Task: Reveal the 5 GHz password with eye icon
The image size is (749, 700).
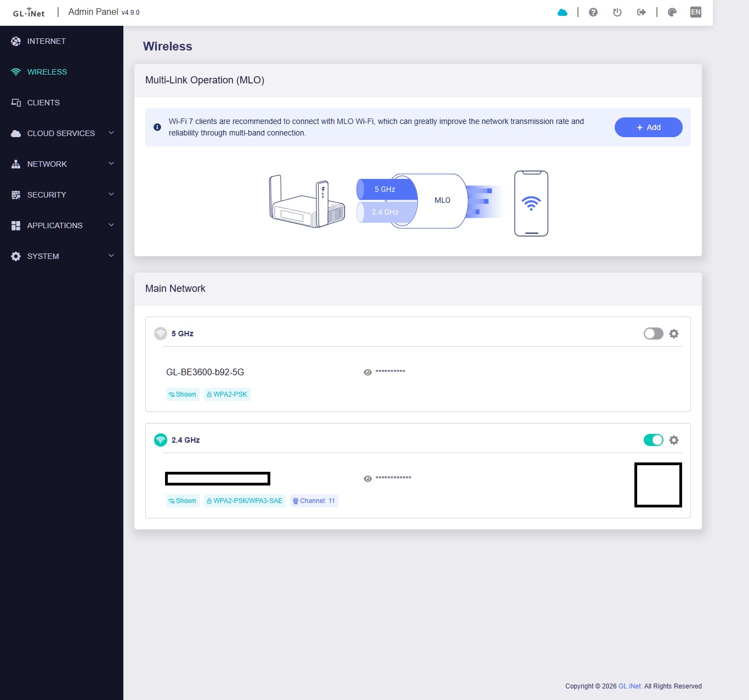Action: click(367, 372)
